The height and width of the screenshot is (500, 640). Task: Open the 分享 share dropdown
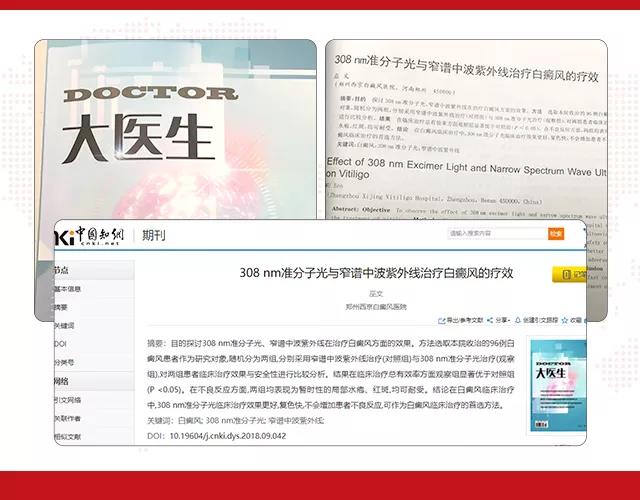tap(499, 320)
